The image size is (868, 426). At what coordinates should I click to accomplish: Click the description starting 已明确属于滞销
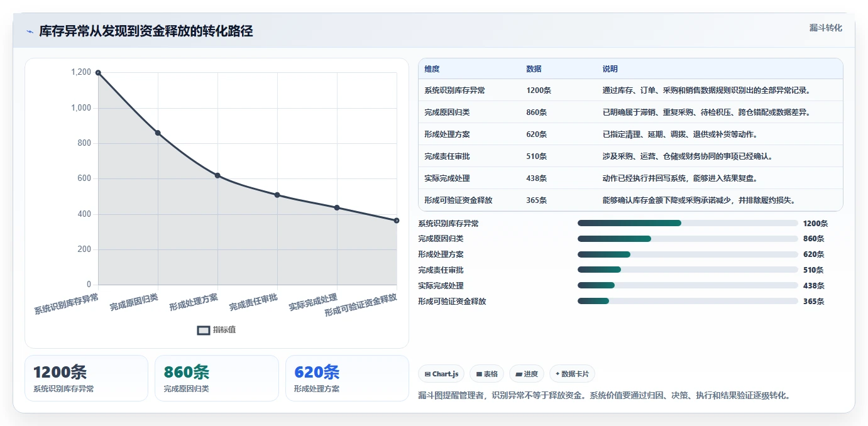pos(706,112)
